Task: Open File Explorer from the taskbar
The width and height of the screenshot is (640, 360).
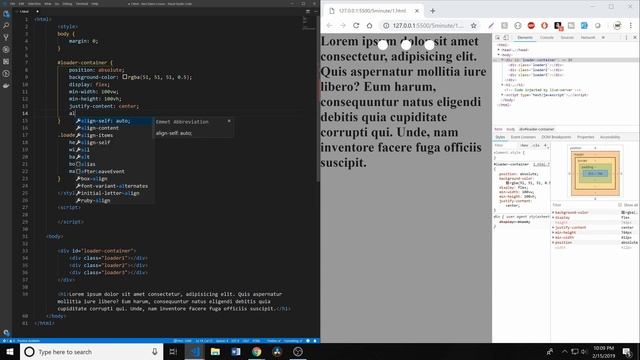Action: tap(215, 351)
